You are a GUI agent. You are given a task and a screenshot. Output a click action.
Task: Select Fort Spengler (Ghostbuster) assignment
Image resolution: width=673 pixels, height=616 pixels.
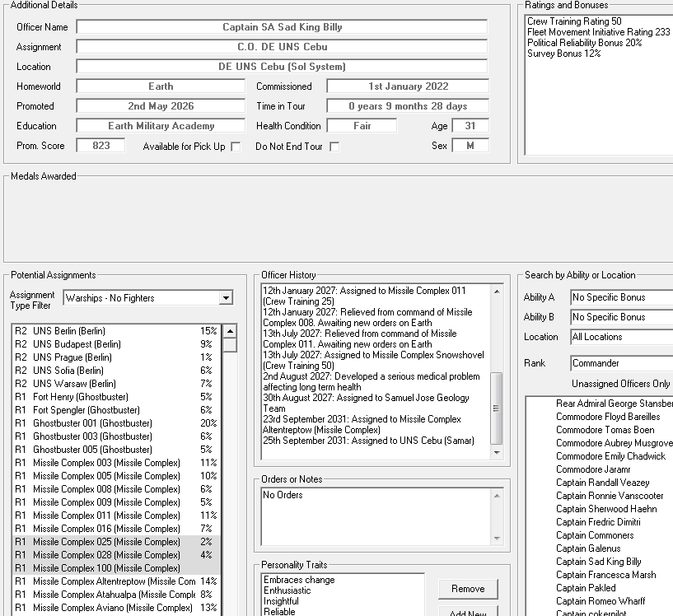point(116,410)
